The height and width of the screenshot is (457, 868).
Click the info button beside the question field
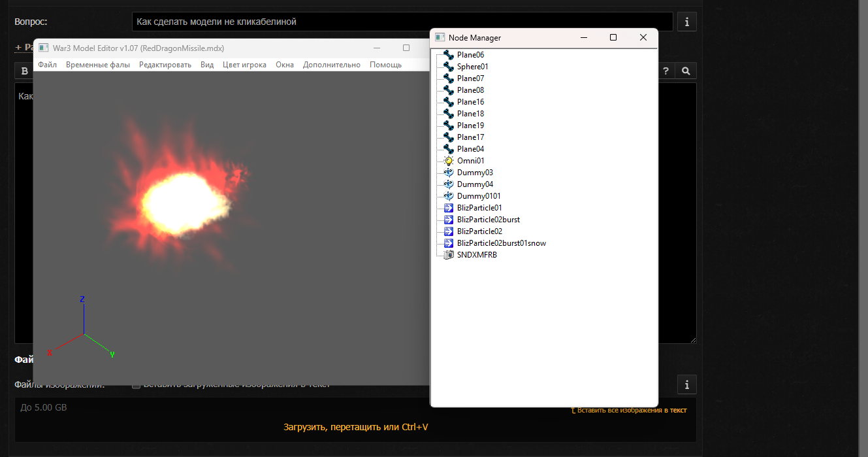(686, 22)
